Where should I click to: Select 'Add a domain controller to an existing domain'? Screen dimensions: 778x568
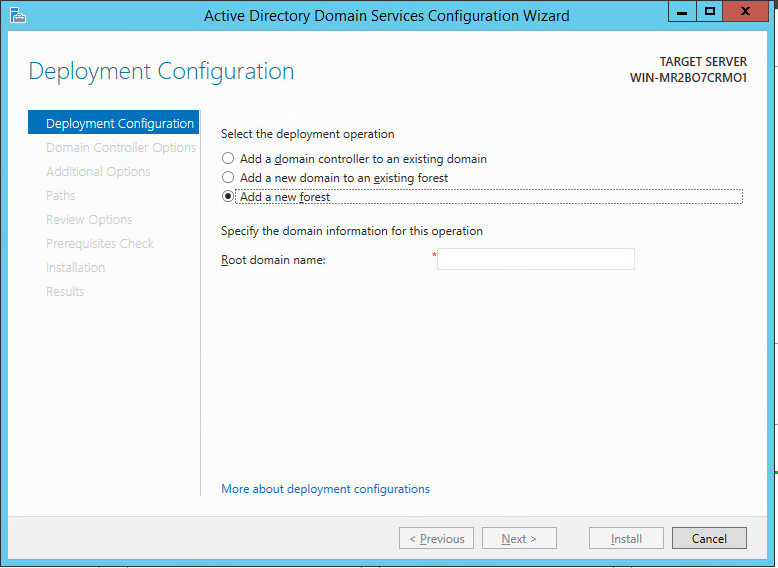[229, 159]
